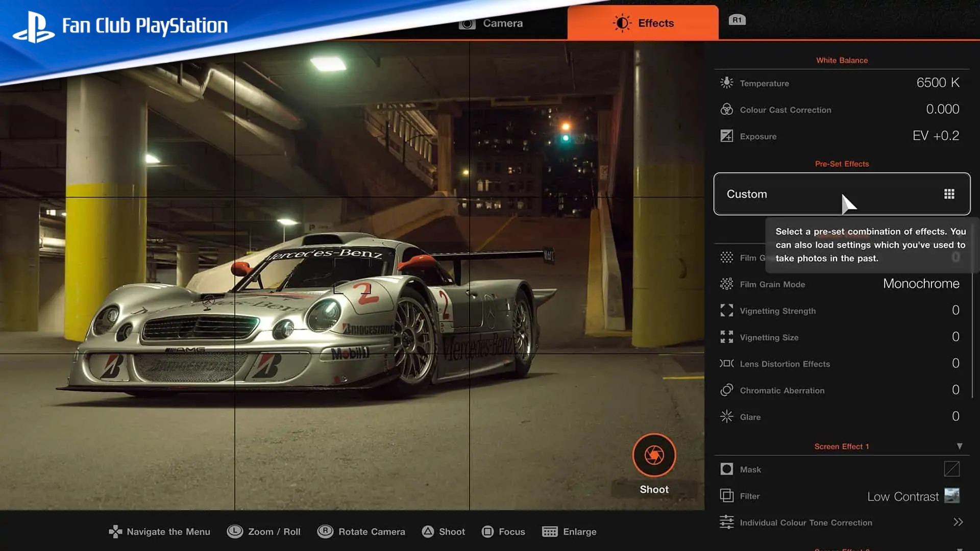980x551 pixels.
Task: Click the Individual Colour Tone Correction icon
Action: [727, 522]
